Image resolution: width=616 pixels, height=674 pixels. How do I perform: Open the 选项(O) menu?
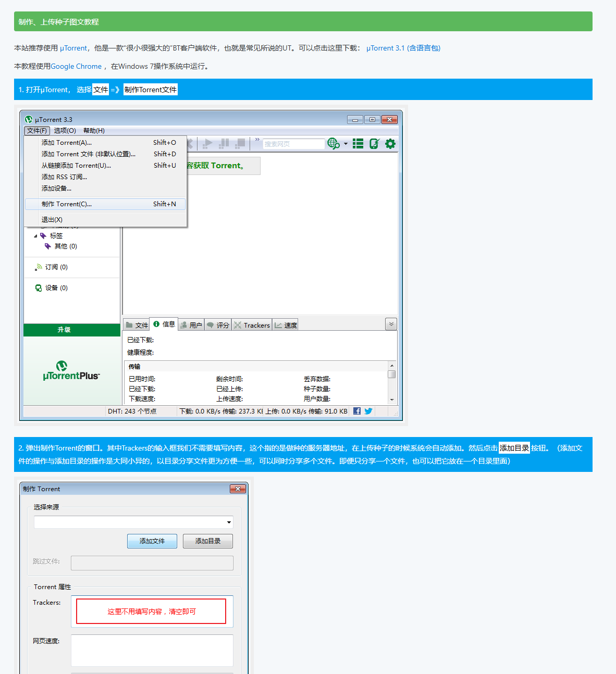click(65, 131)
